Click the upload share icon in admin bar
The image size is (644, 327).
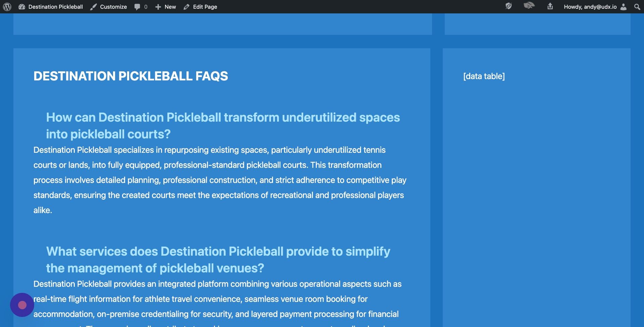(550, 6)
